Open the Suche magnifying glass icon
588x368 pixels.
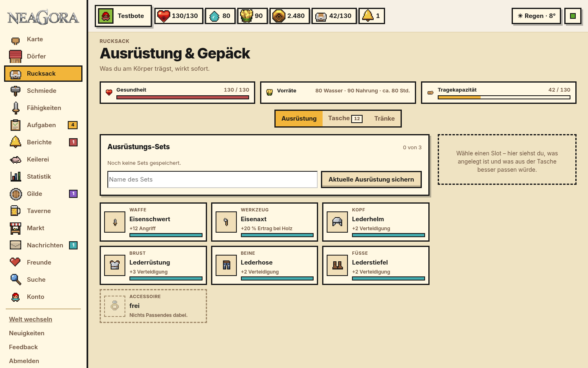(16, 280)
